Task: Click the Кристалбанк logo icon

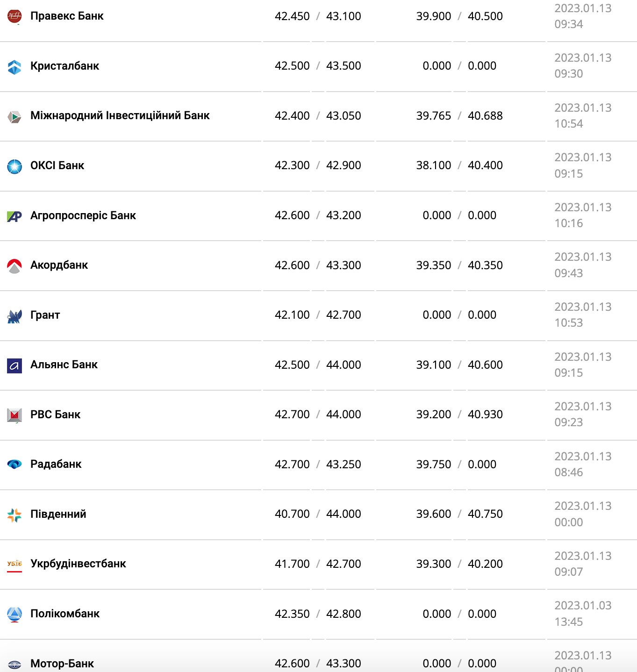Action: click(x=14, y=66)
